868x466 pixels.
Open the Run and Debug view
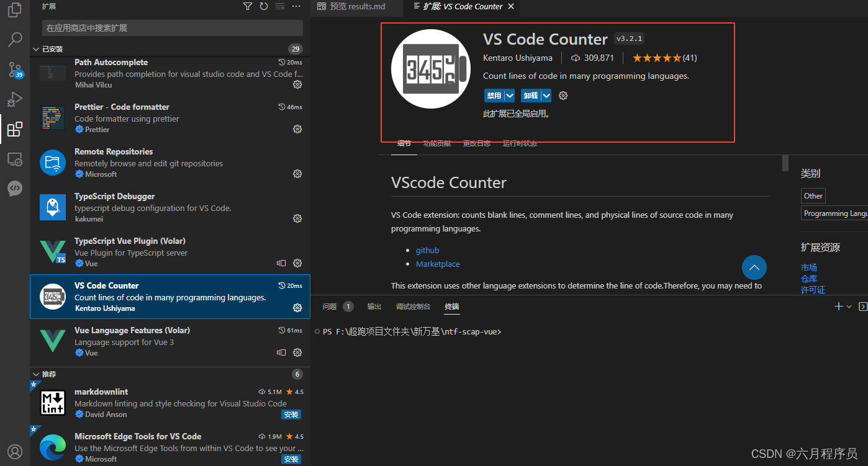point(14,99)
